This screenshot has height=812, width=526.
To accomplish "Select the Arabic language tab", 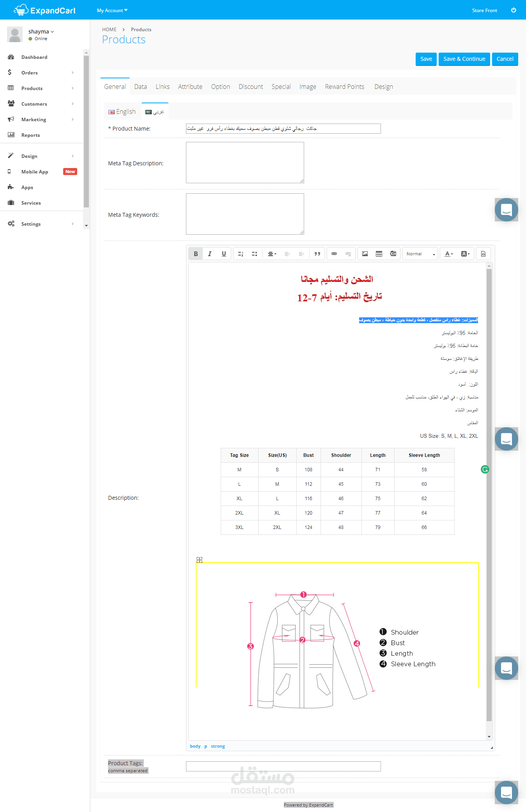I will point(155,112).
